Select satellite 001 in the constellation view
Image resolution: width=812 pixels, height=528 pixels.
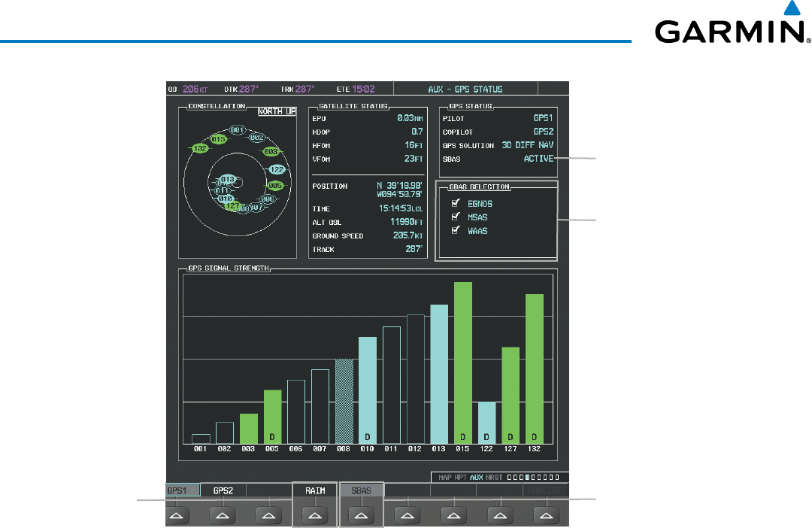pyautogui.click(x=238, y=129)
